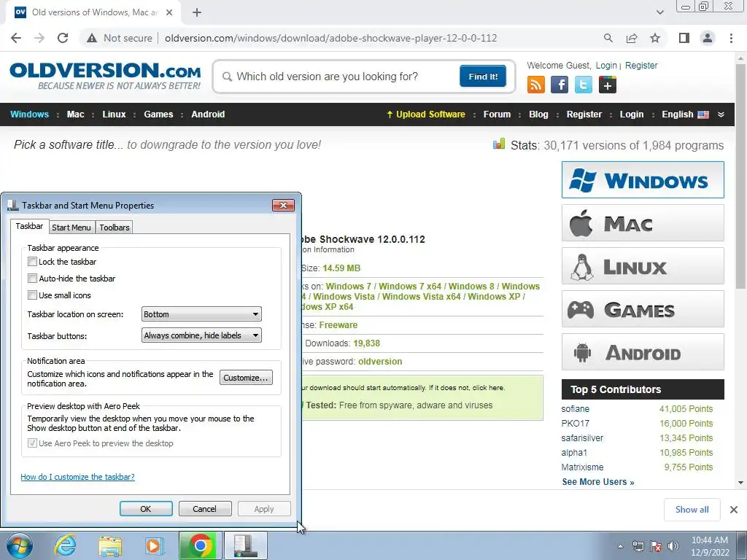Select the Linux category banner
747x560 pixels.
tap(643, 265)
